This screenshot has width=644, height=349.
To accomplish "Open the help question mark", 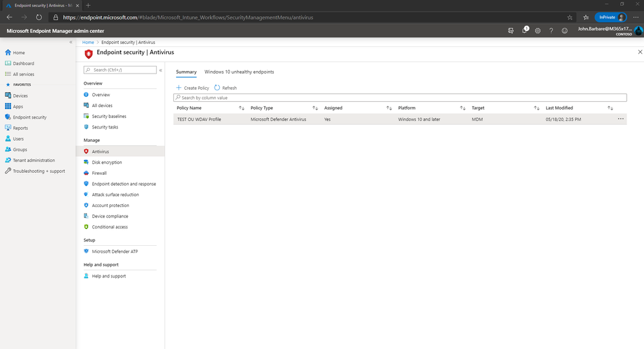I will (x=551, y=31).
